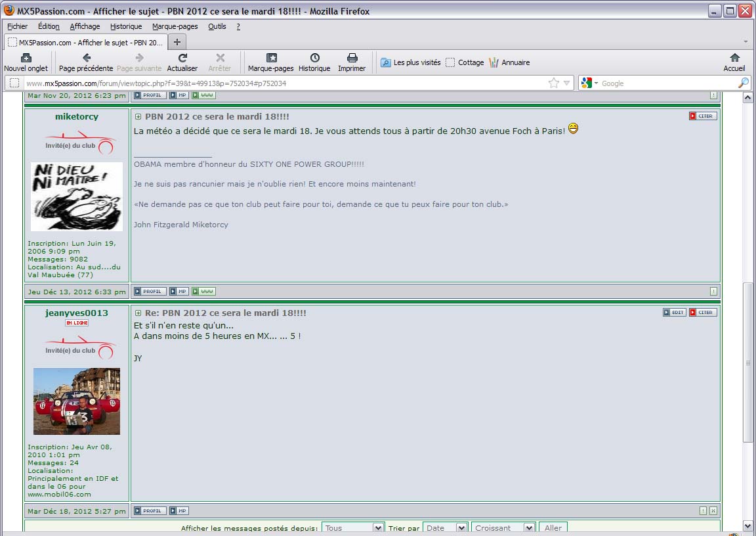The image size is (756, 536).
Task: Open the Outils menu
Action: 217,26
